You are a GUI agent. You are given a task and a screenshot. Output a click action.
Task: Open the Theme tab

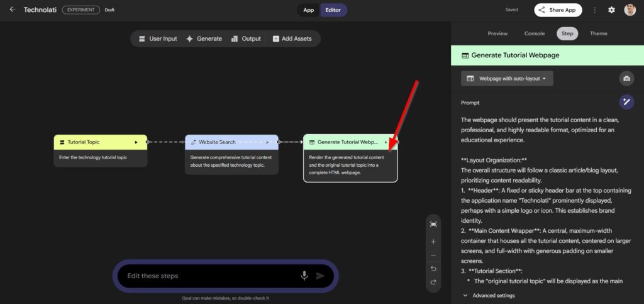pyautogui.click(x=598, y=33)
